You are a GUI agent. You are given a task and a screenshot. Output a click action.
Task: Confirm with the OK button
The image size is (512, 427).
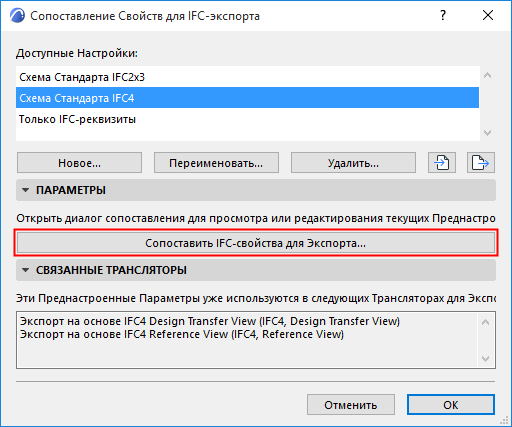(x=451, y=405)
